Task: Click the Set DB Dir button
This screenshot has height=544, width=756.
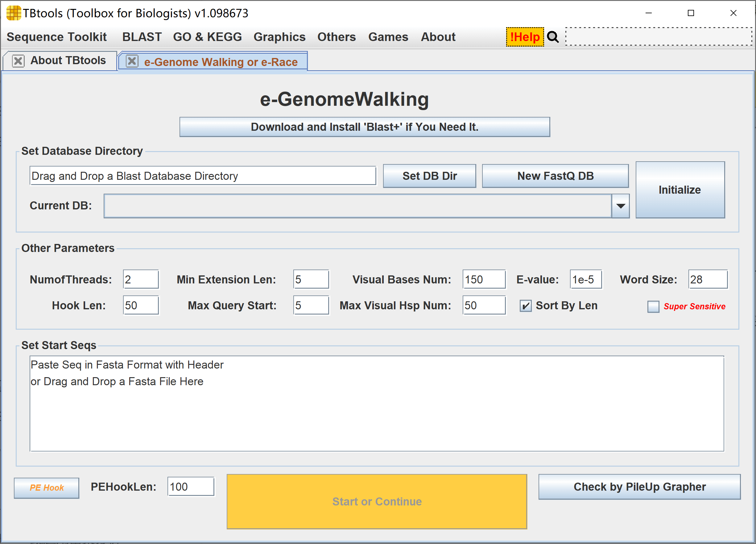Action: (430, 176)
